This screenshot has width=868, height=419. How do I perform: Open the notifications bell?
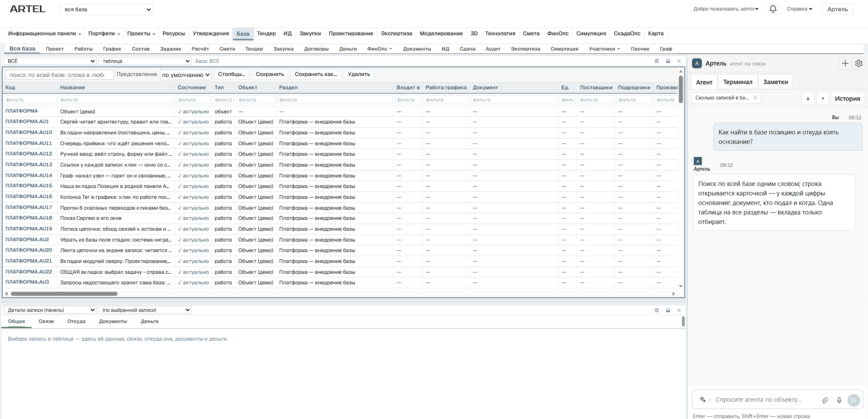coord(773,9)
